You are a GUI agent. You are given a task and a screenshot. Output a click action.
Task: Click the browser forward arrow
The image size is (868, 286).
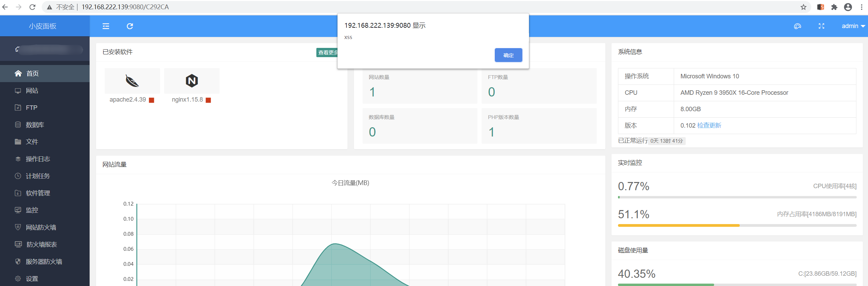(19, 7)
